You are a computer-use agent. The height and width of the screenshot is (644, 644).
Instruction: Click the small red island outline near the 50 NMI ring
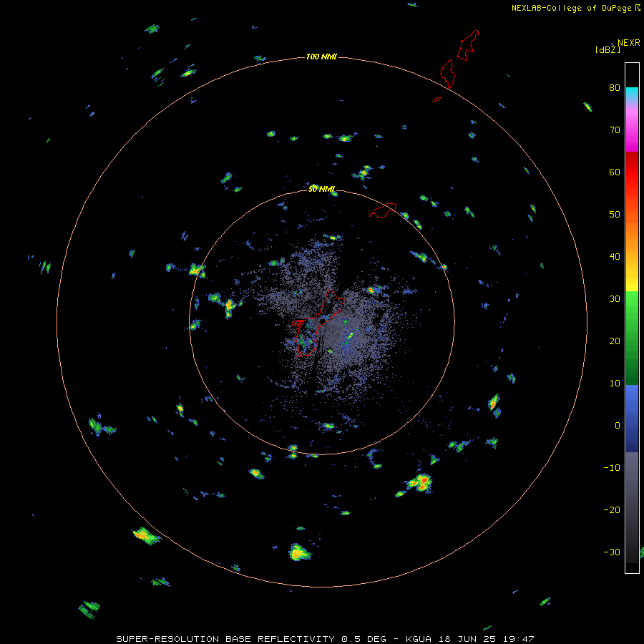[x=383, y=210]
